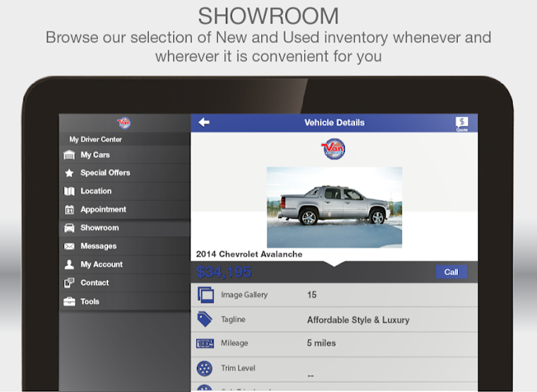This screenshot has height=392, width=537.
Task: Click the Affordable Style & Luxury tagline value
Action: [358, 320]
